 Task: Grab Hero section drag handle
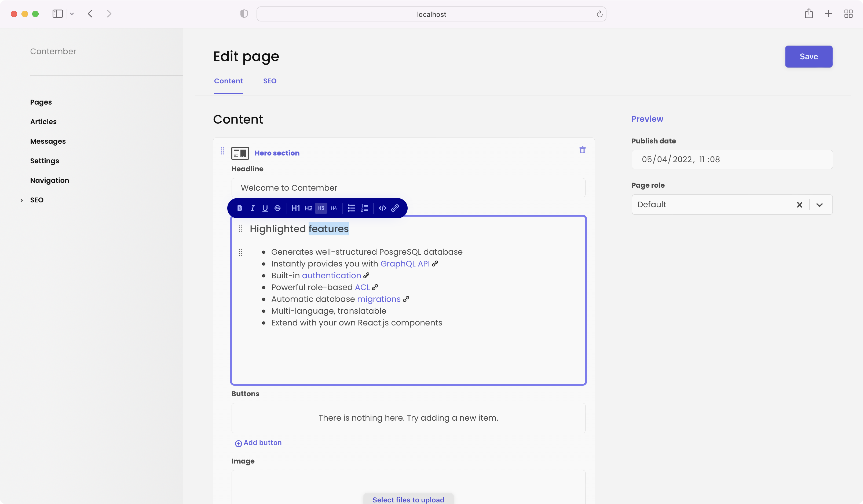[x=222, y=151]
